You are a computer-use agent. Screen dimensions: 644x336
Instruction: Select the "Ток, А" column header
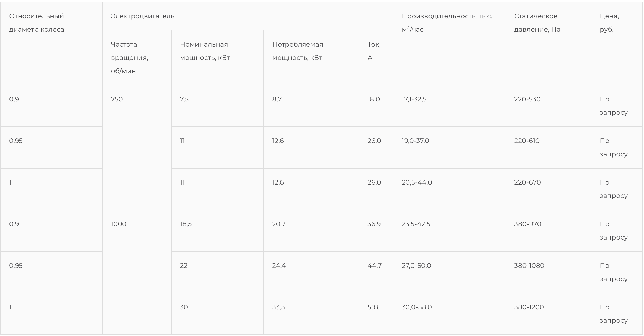(x=374, y=51)
